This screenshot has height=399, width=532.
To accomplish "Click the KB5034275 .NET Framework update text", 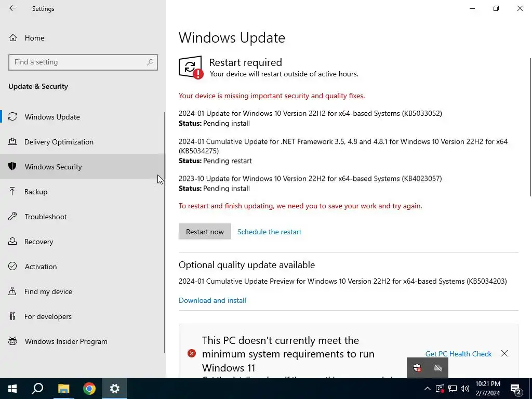I will point(343,146).
